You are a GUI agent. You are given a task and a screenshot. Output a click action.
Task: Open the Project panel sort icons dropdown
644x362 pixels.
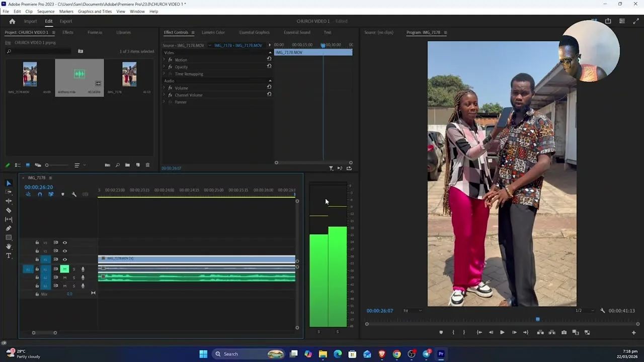pos(80,165)
